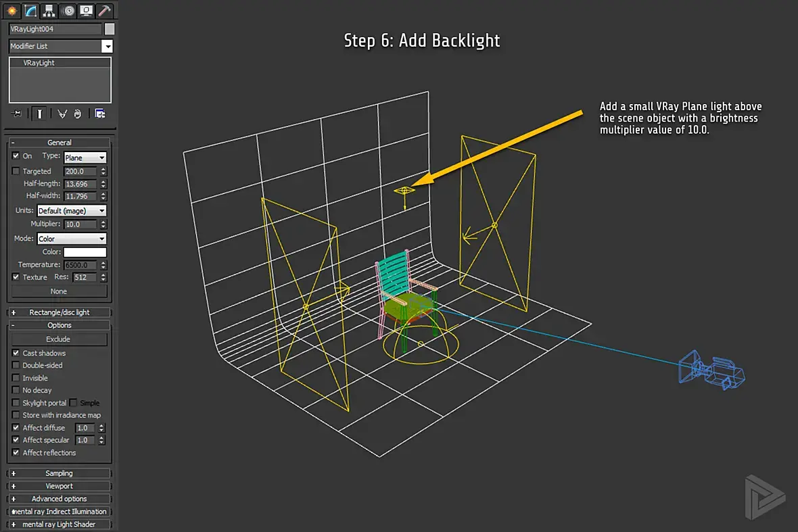Viewport: 798px width, 532px height.
Task: Expand the Sampling rollout
Action: click(60, 473)
